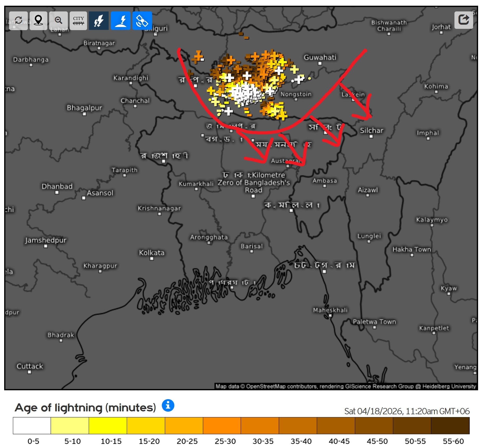Viewport: 482px width, 448px height.
Task: Click the Silchar city label
Action: [372, 131]
